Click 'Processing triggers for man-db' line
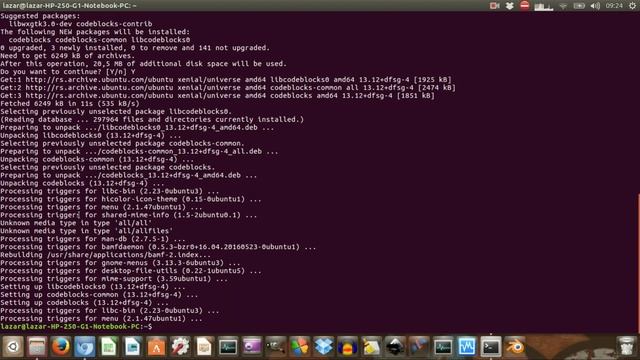The image size is (640, 360). coord(93,239)
